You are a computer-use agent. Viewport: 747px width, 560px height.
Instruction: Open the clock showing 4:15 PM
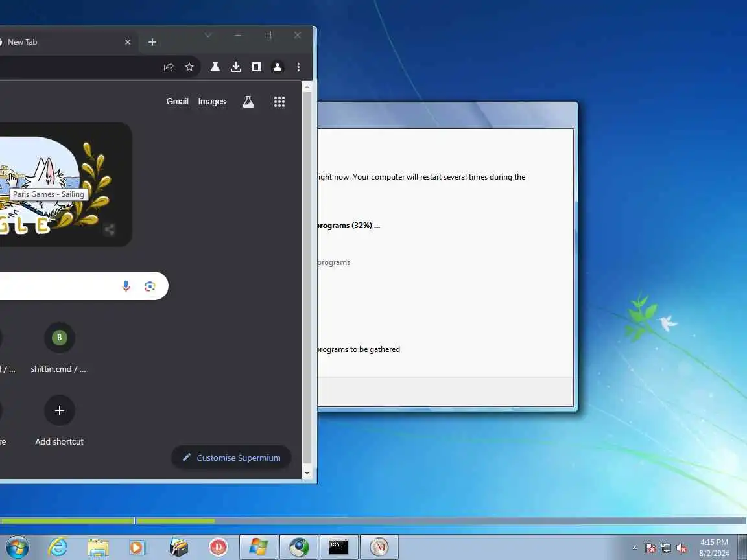click(x=714, y=548)
